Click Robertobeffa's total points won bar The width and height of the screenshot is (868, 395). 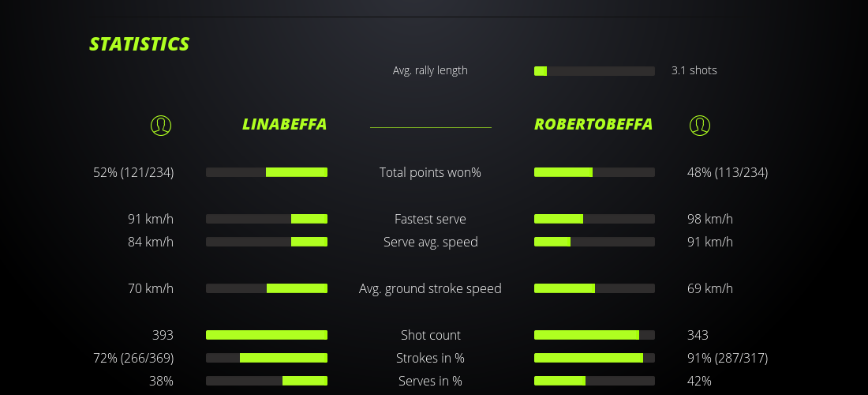pyautogui.click(x=594, y=172)
